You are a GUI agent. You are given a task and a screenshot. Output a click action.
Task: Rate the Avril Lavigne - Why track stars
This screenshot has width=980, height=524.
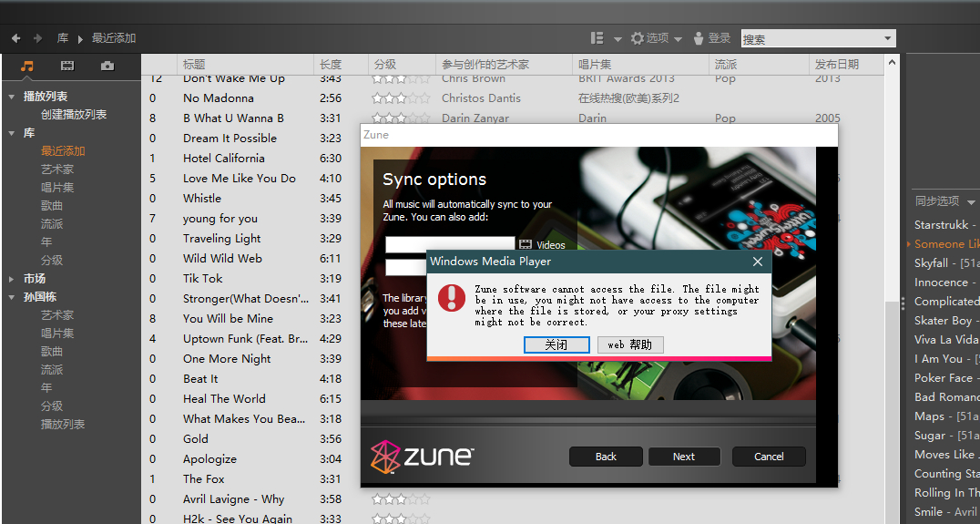tap(401, 499)
